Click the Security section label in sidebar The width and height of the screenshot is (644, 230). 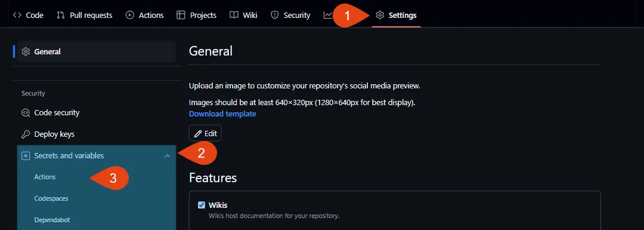pos(33,93)
